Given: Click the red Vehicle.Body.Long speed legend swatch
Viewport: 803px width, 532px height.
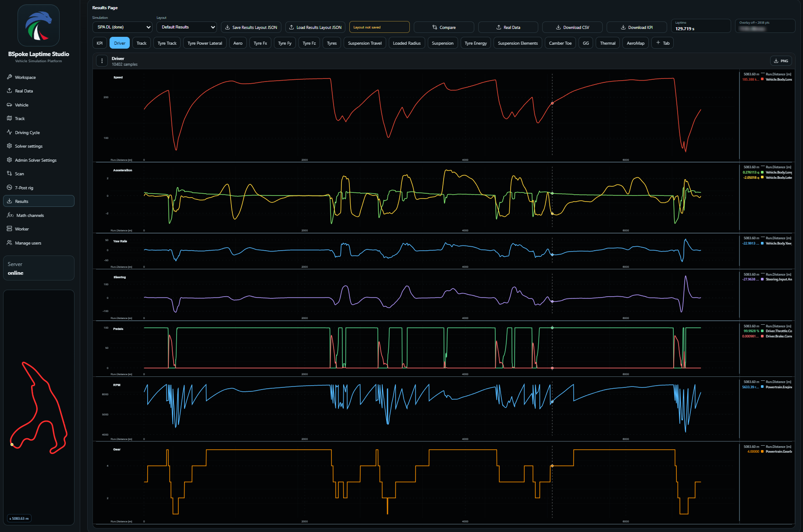Looking at the screenshot, I should coord(762,79).
